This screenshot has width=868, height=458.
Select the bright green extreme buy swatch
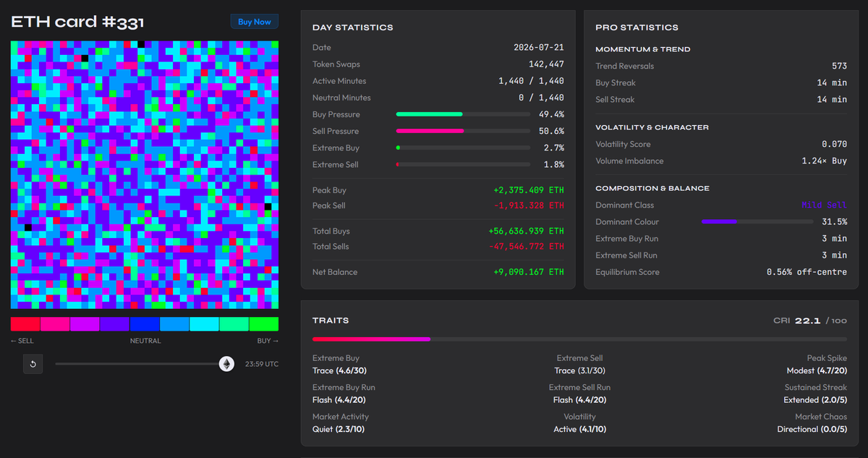(x=264, y=324)
